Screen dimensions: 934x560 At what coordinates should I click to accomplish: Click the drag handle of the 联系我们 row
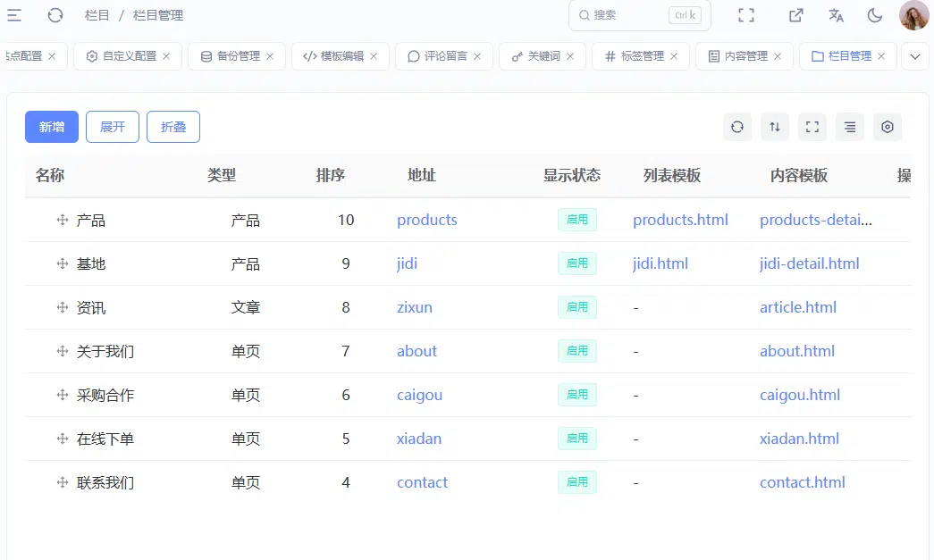click(x=63, y=482)
